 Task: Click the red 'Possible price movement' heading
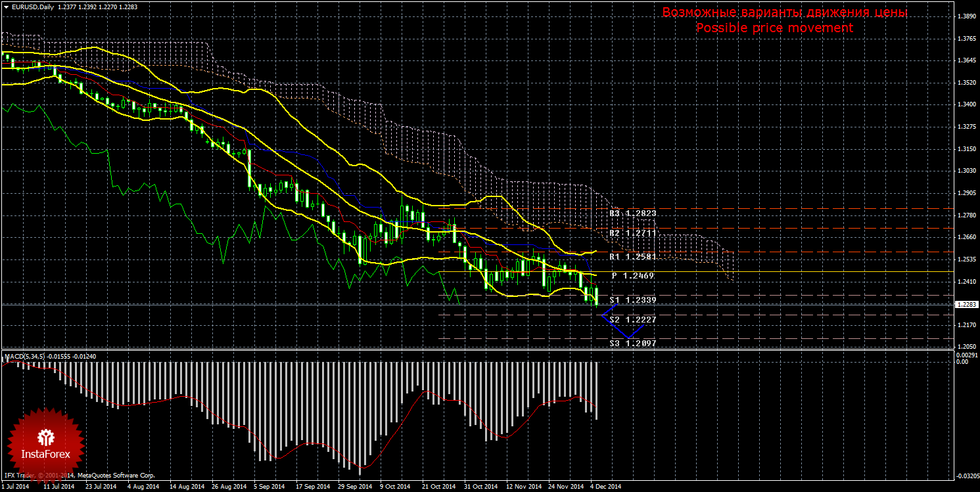coord(774,28)
